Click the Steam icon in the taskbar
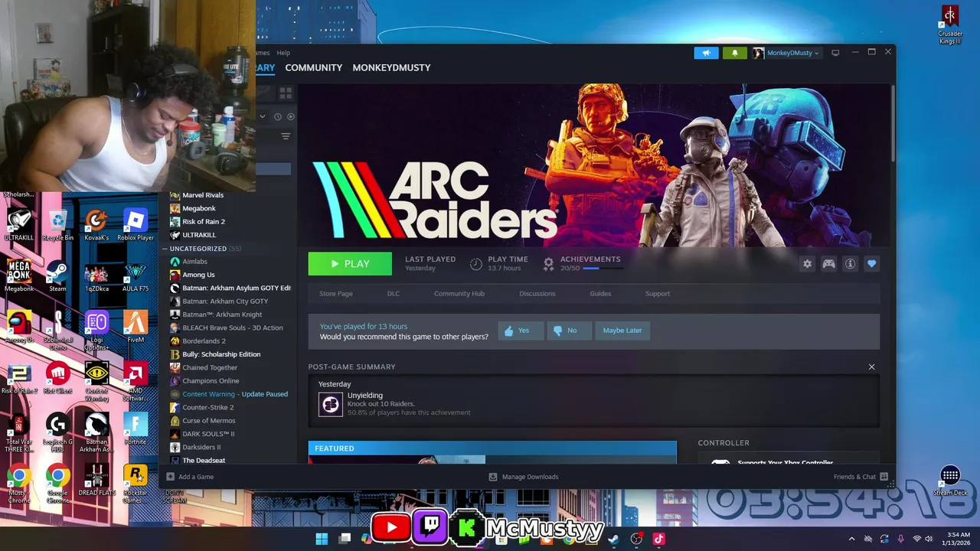The width and height of the screenshot is (980, 551). point(613,539)
